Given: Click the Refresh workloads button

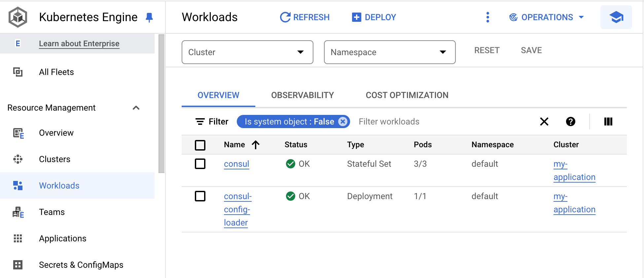Looking at the screenshot, I should point(304,17).
